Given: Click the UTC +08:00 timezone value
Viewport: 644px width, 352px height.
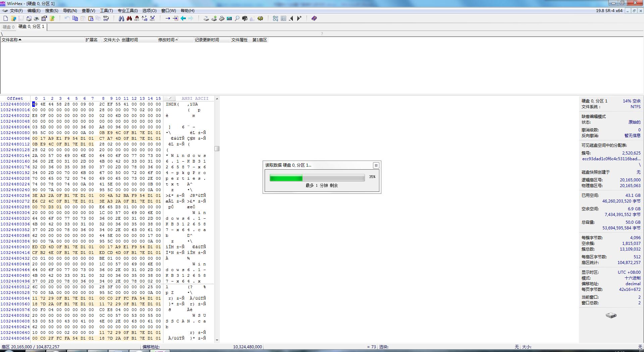Looking at the screenshot, I should [x=629, y=272].
